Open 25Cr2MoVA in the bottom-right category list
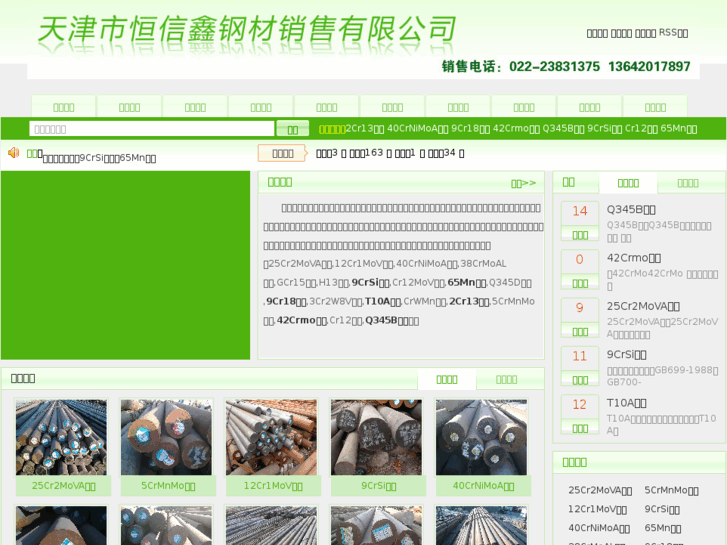Image resolution: width=727 pixels, height=545 pixels. click(x=600, y=490)
